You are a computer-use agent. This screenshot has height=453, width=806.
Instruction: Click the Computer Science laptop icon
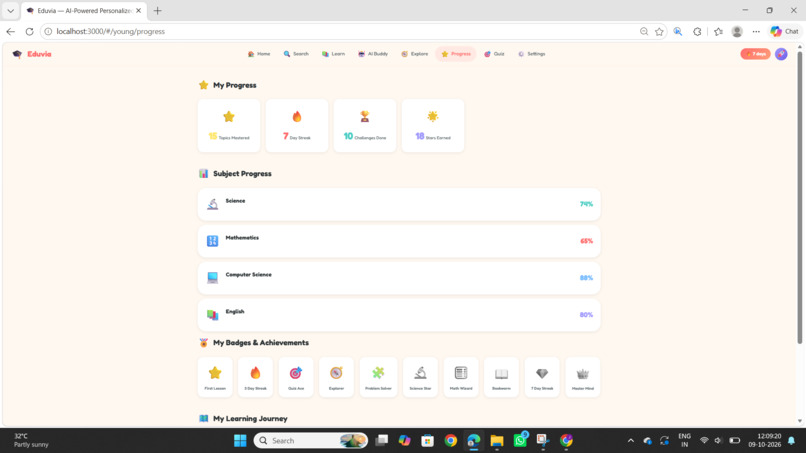212,278
